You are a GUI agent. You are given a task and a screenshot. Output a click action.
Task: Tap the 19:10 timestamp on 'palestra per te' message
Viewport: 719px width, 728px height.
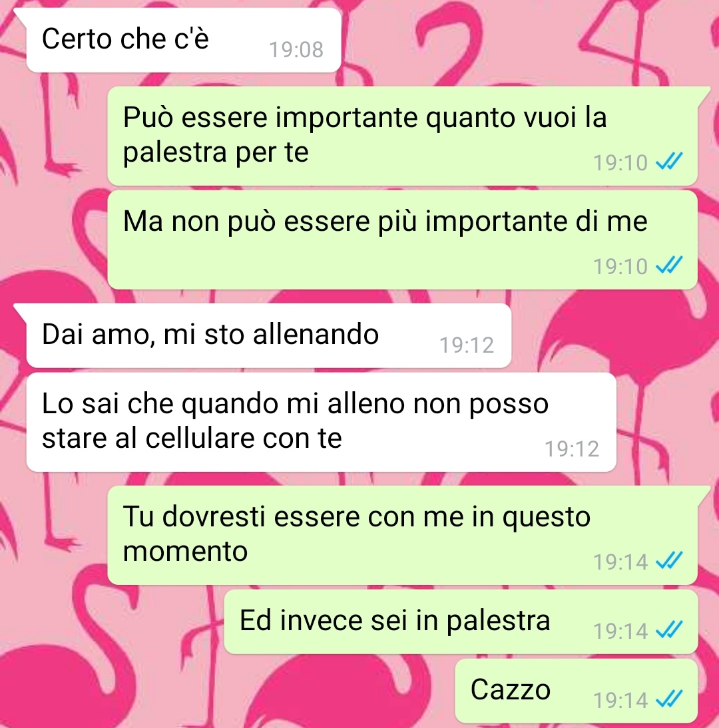pyautogui.click(x=620, y=163)
